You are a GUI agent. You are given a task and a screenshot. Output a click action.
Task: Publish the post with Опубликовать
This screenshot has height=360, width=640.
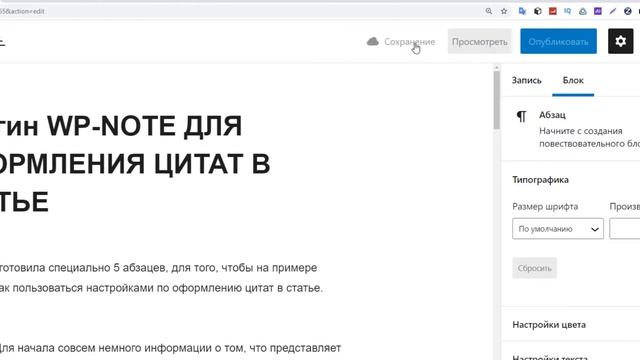558,41
